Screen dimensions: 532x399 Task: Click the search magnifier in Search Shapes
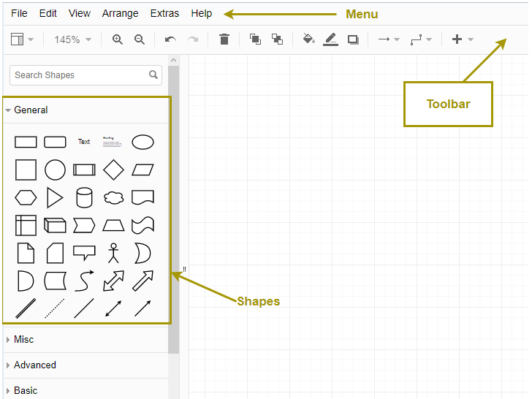pos(153,75)
